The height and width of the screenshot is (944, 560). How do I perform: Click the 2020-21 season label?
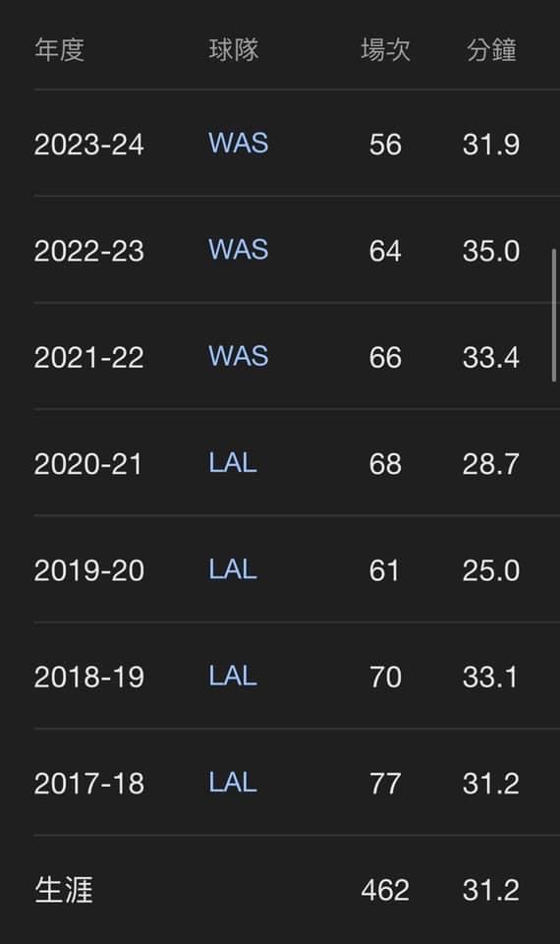pos(88,464)
